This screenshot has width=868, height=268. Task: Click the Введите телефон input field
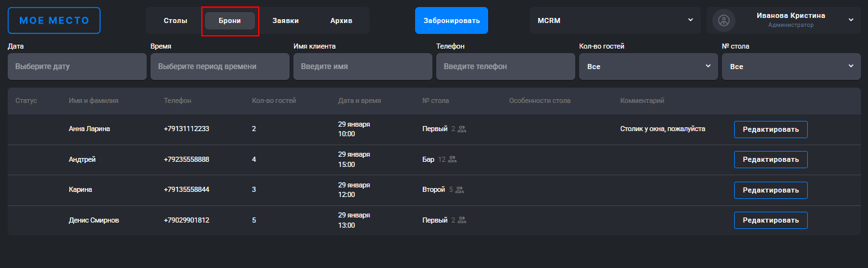point(505,67)
